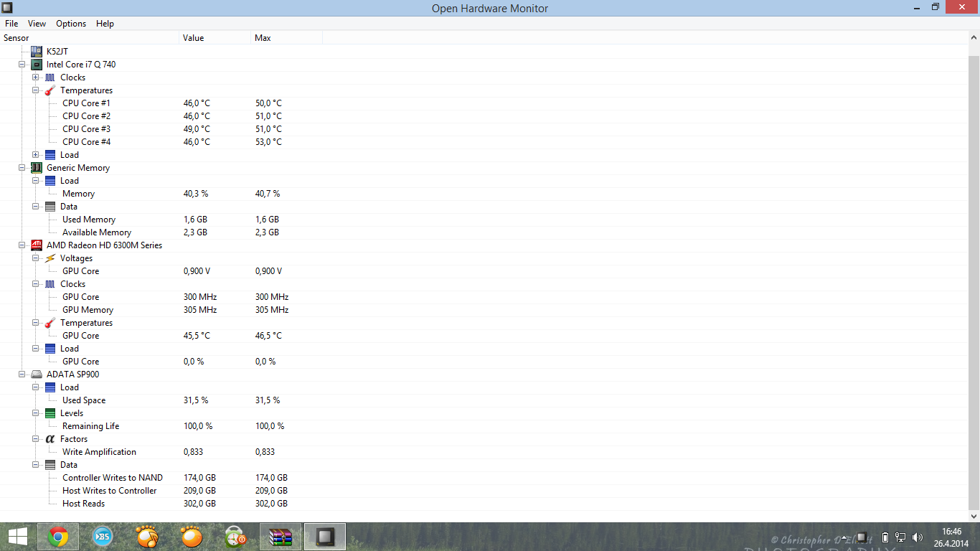Select the CPU Core #1 row
This screenshot has height=551, width=980.
click(484, 103)
